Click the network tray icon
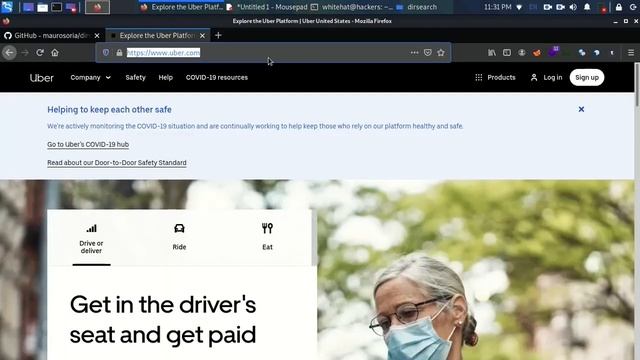This screenshot has height=360, width=640. [519, 7]
